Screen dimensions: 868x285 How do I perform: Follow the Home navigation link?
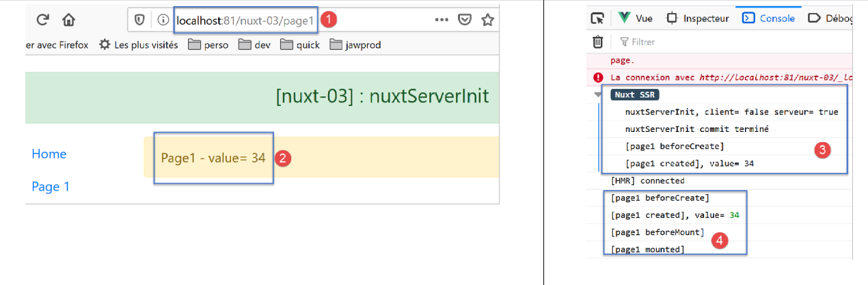pyautogui.click(x=49, y=154)
